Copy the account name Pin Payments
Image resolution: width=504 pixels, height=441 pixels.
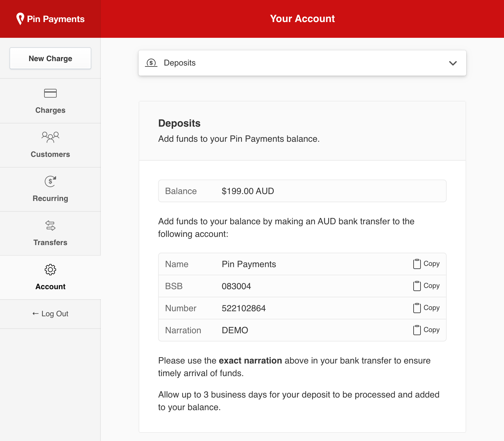click(426, 264)
